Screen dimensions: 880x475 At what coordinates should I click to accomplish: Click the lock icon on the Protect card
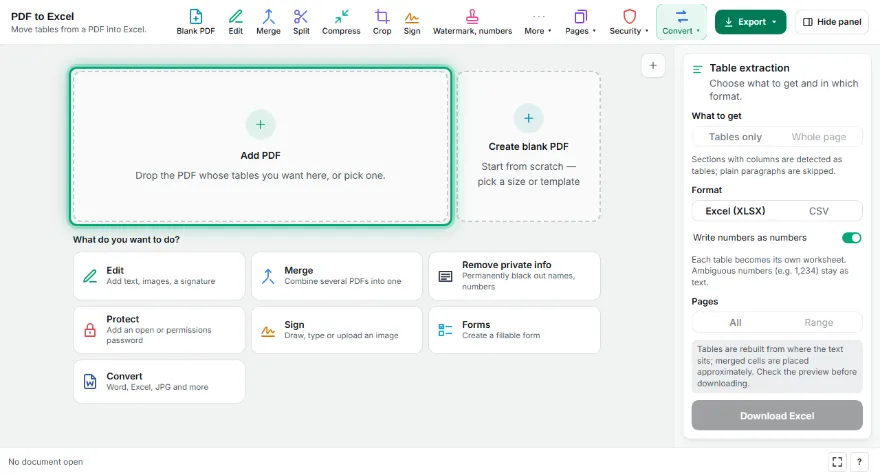point(90,330)
